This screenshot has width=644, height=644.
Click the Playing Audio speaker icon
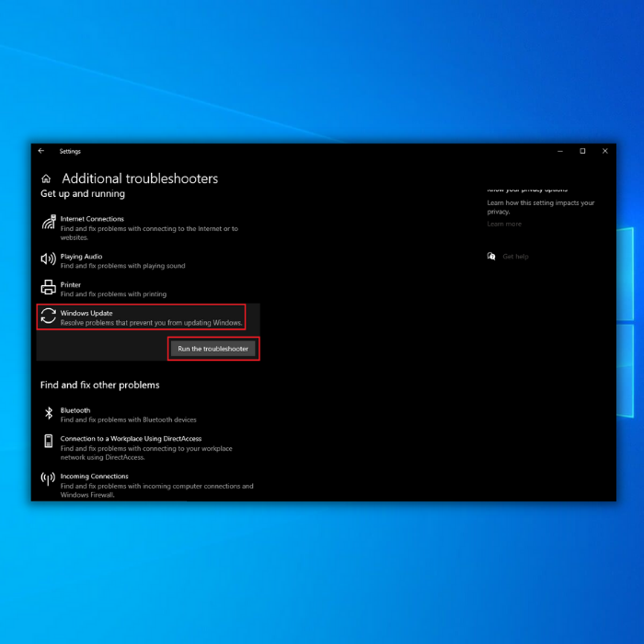49,259
